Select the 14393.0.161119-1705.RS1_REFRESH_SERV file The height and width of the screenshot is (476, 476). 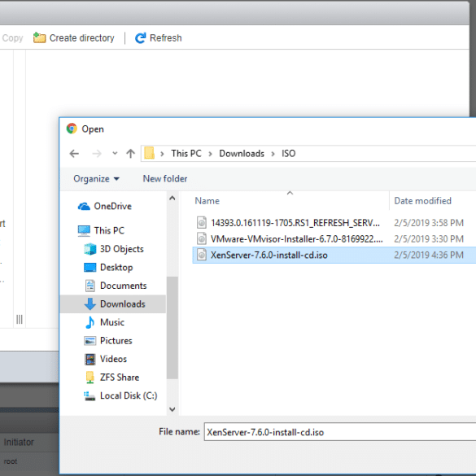(x=295, y=223)
